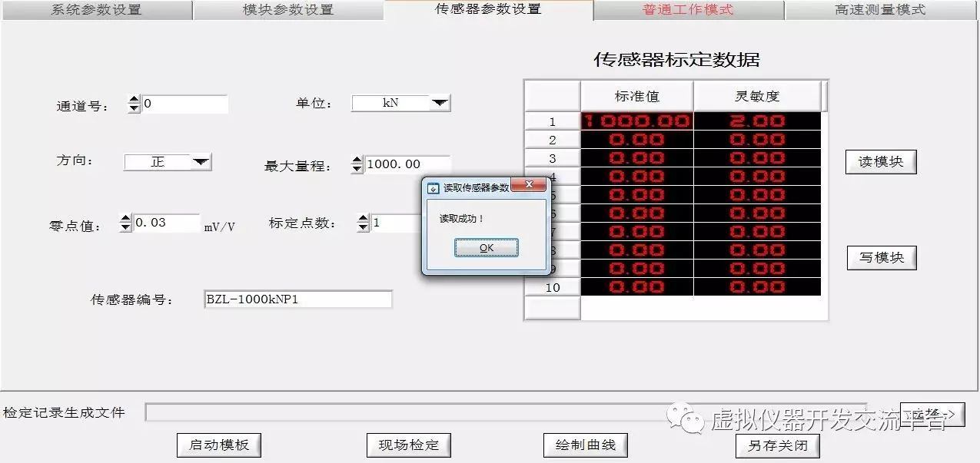Image resolution: width=980 pixels, height=463 pixels.
Task: Click the 写模块 button
Action: tap(882, 257)
